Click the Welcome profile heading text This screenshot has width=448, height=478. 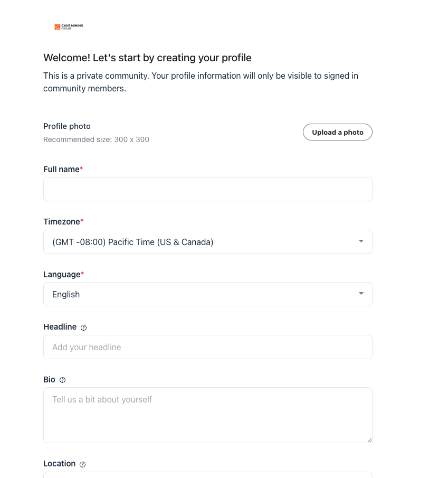coord(147,58)
